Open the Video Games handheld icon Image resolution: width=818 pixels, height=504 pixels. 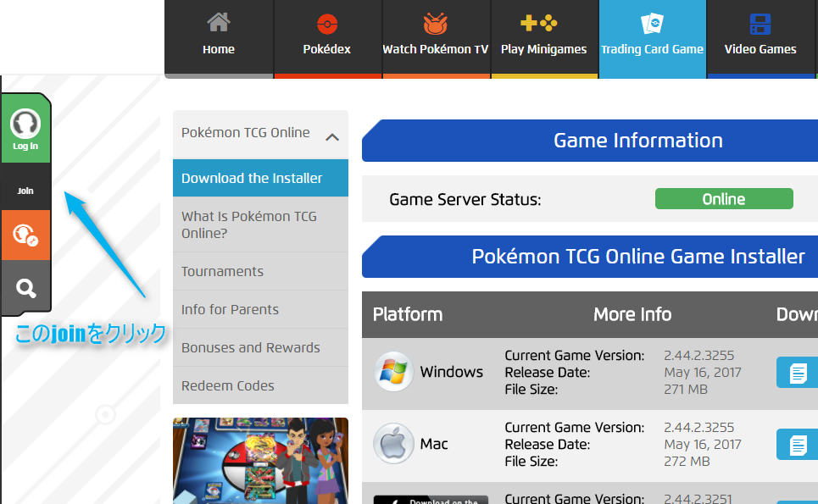[x=760, y=24]
